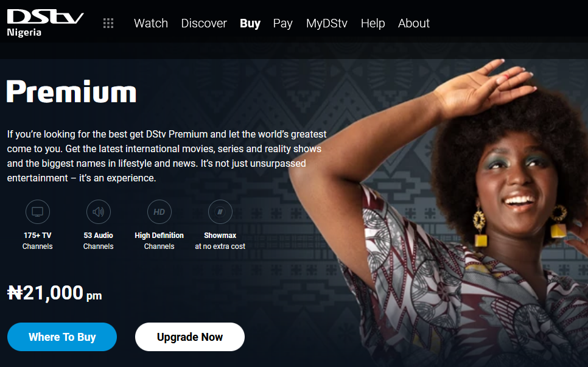Click the Showmax circular icon
The image size is (588, 367).
(220, 212)
